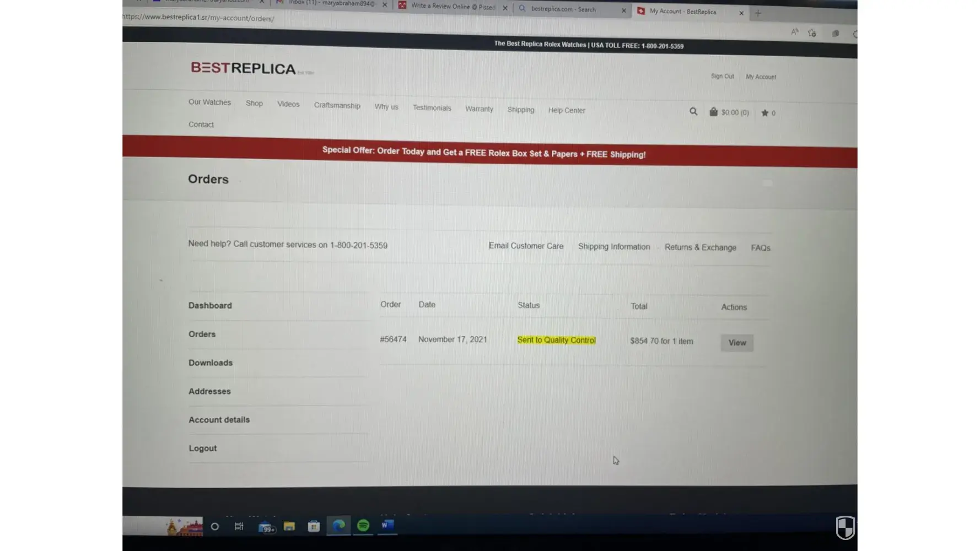Close the Write a Review Online tab
Screen dimensions: 980x551
pyautogui.click(x=505, y=8)
